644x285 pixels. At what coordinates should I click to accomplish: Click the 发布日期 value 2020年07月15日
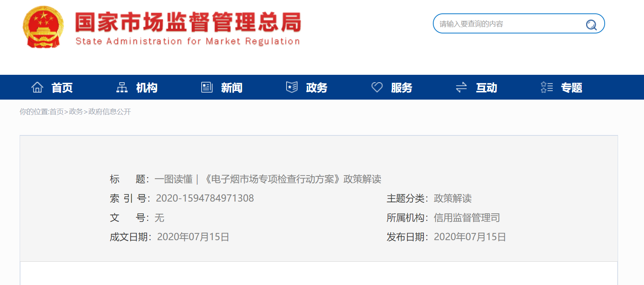[470, 237]
